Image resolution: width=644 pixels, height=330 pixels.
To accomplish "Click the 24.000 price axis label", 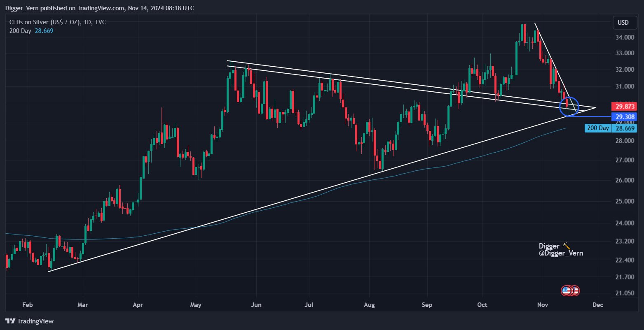I will pyautogui.click(x=625, y=223).
